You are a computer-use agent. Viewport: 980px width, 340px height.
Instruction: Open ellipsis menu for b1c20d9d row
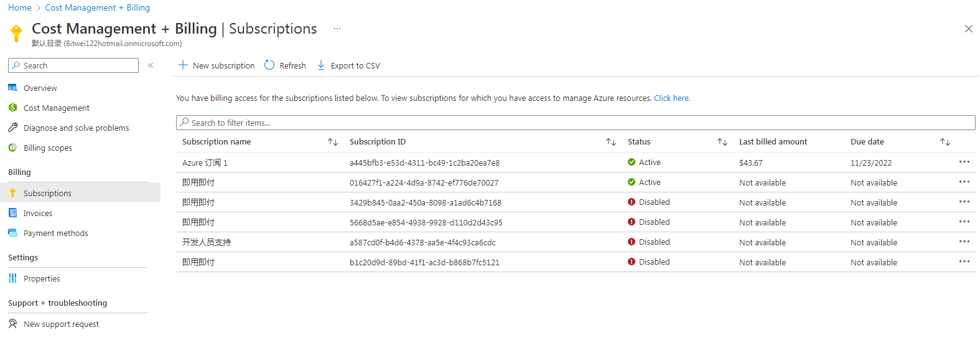click(x=964, y=262)
